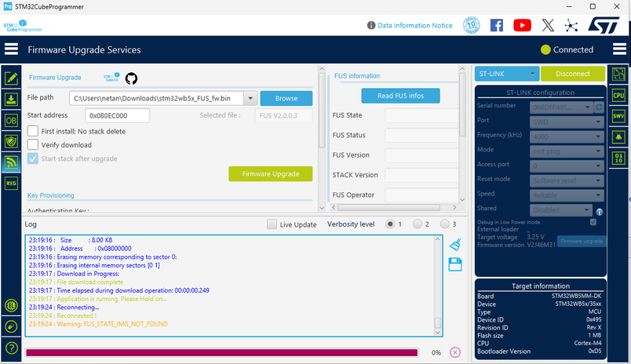This screenshot has height=364, width=631.
Task: Open the EL external loader icon
Action: click(11, 306)
